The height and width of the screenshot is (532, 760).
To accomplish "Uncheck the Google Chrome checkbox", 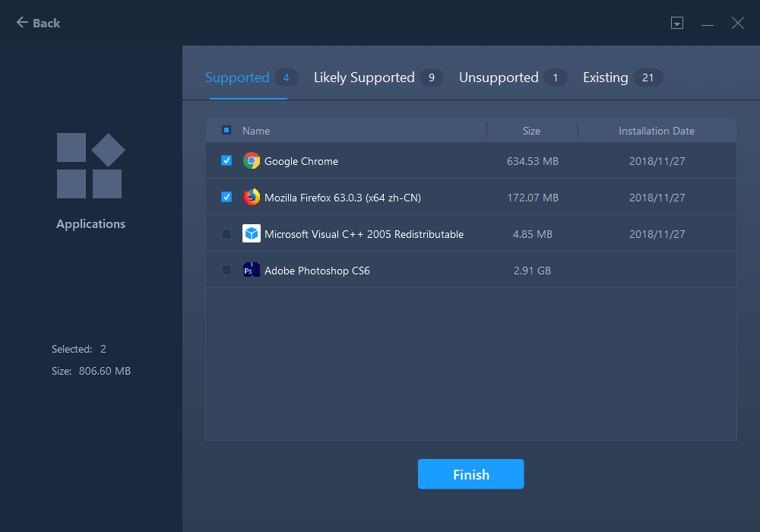I will tap(226, 161).
